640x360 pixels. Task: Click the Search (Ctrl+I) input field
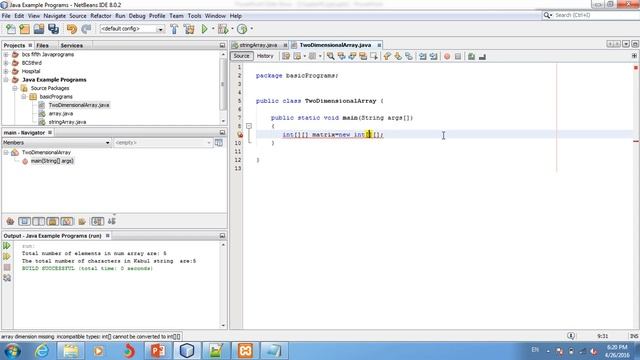(594, 15)
